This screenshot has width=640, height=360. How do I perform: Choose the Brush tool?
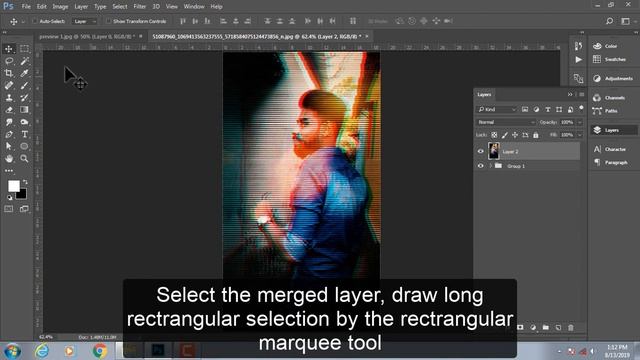tap(24, 85)
